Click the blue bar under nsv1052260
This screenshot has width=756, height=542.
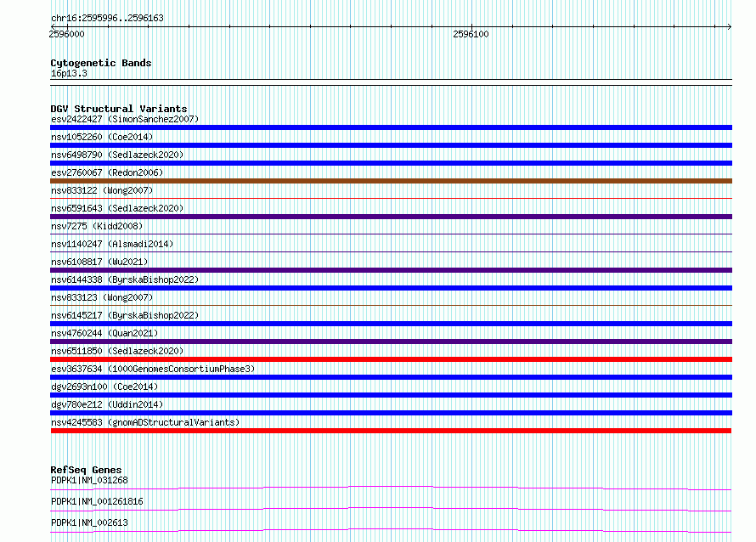tap(391, 145)
